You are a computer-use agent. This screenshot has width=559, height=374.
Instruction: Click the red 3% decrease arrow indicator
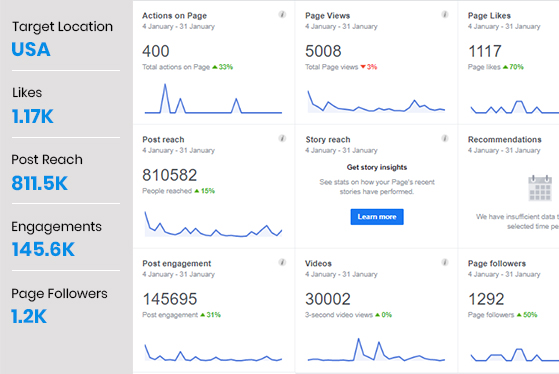click(363, 67)
